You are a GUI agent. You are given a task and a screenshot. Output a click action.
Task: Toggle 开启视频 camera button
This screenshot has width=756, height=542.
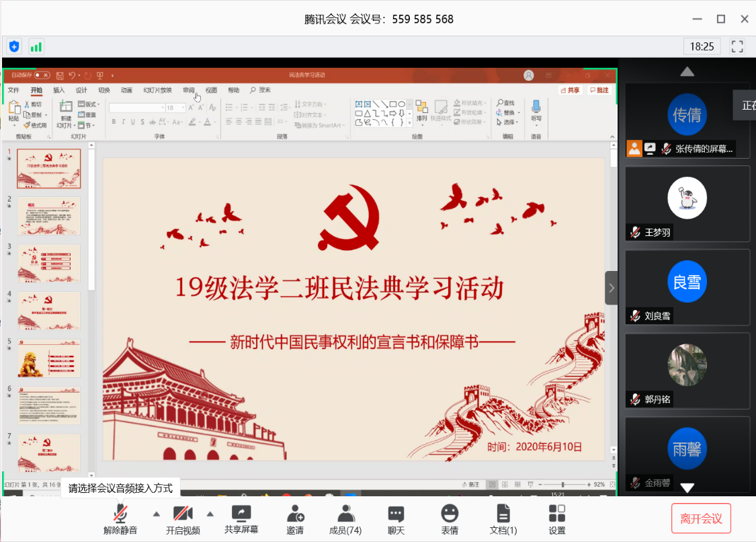click(x=183, y=519)
